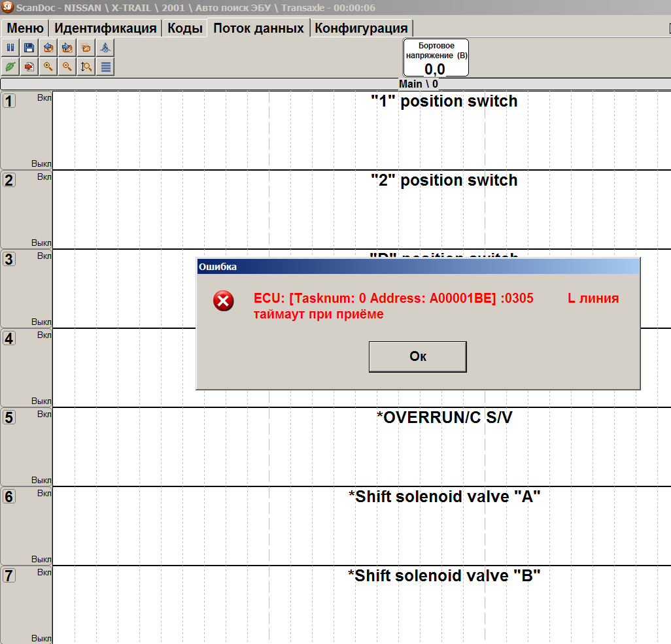Click the blue wireframe mesh icon
Screen dimensions: 671x644
point(105,48)
